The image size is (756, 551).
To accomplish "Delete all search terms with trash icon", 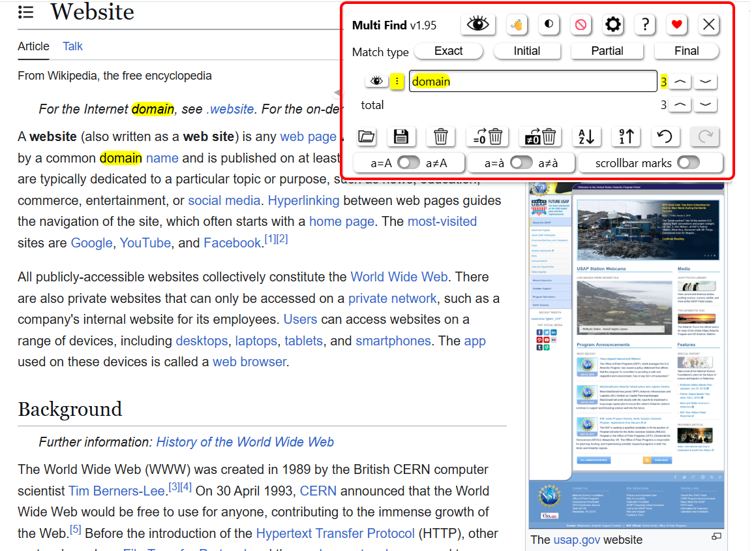I will click(x=440, y=136).
